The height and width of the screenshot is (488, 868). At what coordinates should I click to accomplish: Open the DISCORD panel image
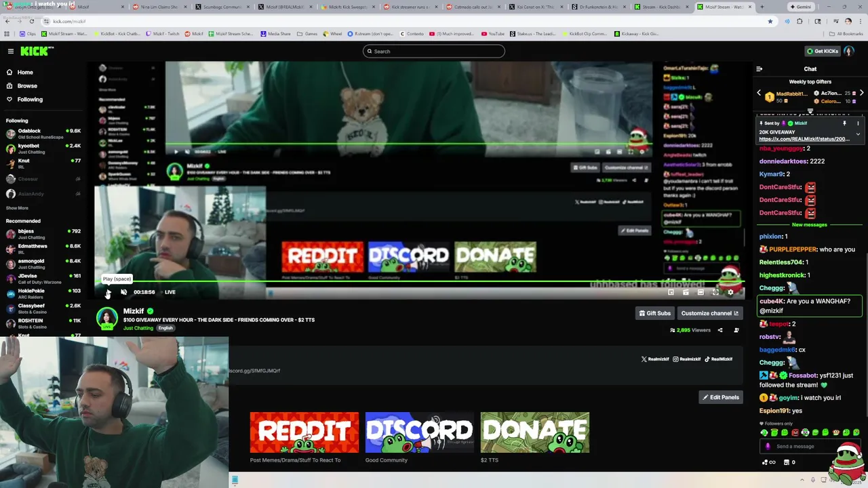[420, 432]
